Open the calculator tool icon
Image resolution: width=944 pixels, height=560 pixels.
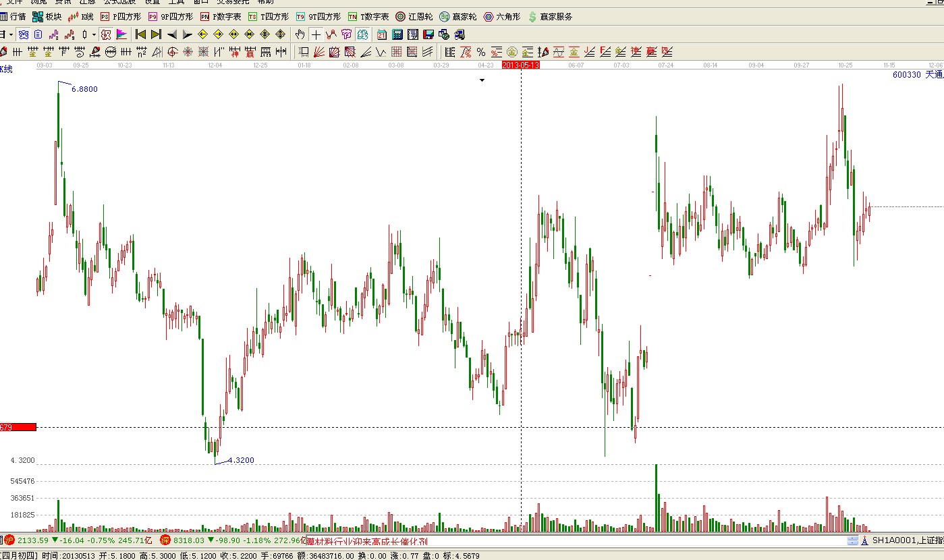[x=397, y=34]
